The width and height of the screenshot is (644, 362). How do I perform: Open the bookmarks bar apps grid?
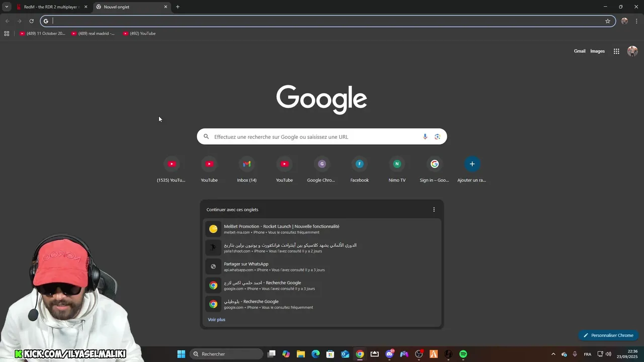point(7,34)
